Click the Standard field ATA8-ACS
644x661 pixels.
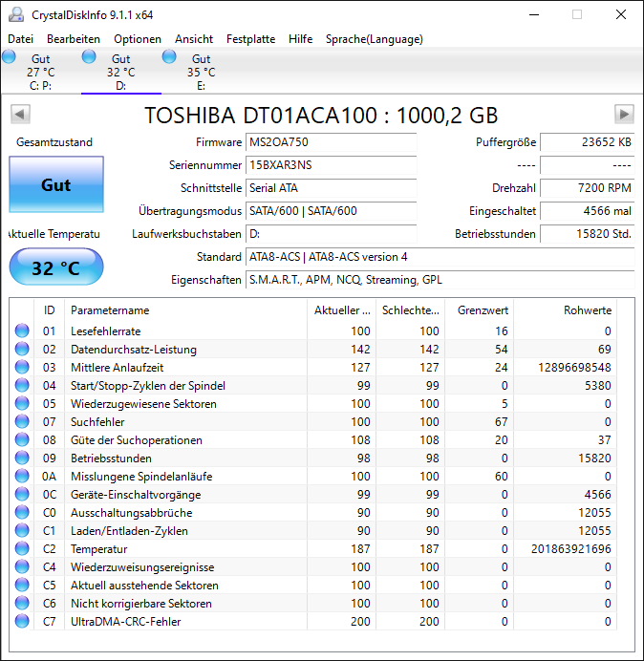[x=440, y=257]
